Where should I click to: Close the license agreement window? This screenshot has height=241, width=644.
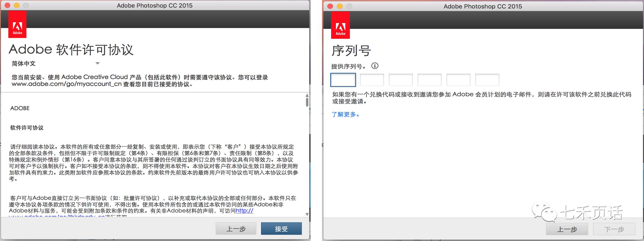tap(8, 5)
